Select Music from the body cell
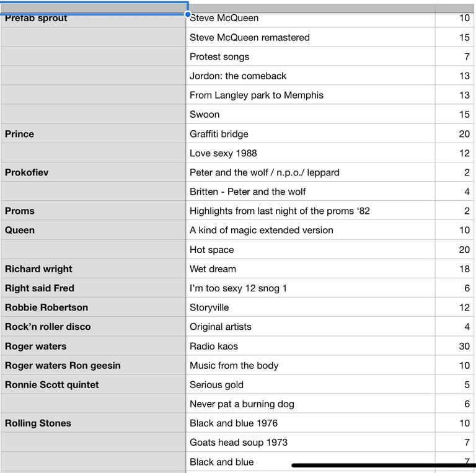 click(311, 365)
